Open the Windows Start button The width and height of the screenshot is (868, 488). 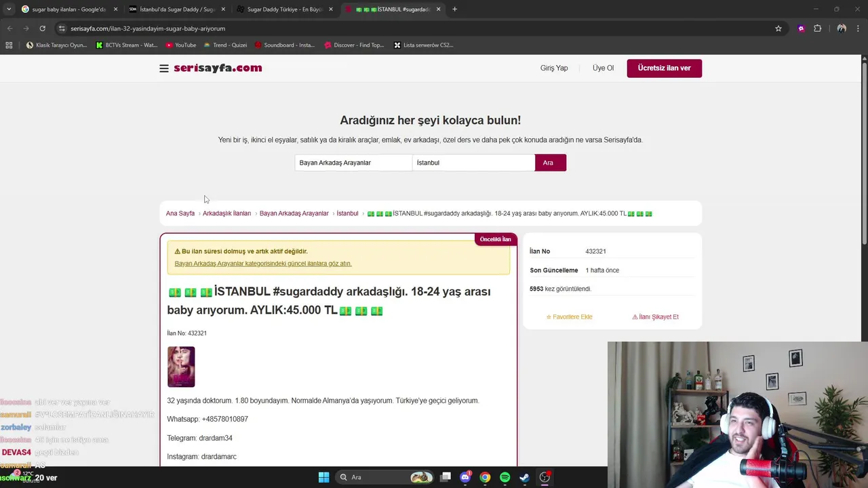pyautogui.click(x=323, y=477)
